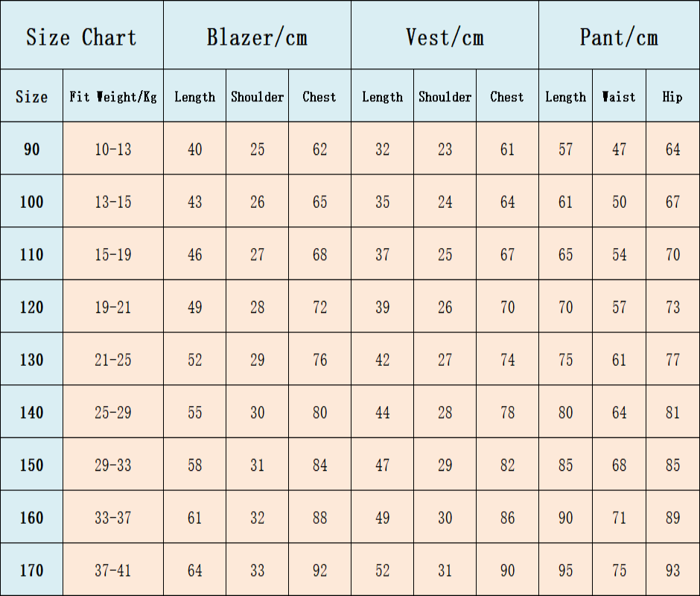The image size is (700, 596).
Task: Select the 10-13 weight range cell
Action: pyautogui.click(x=113, y=148)
